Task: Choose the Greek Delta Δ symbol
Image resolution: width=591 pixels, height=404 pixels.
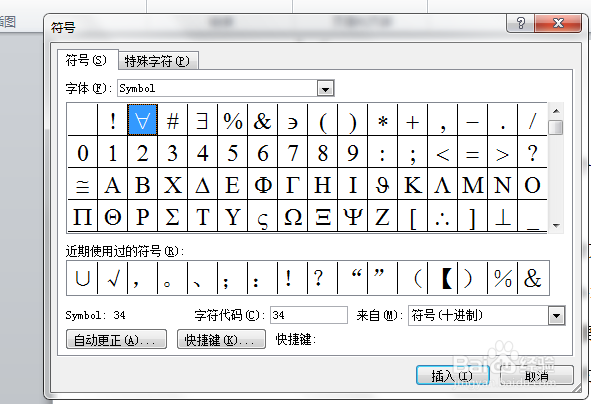Action: [x=202, y=184]
